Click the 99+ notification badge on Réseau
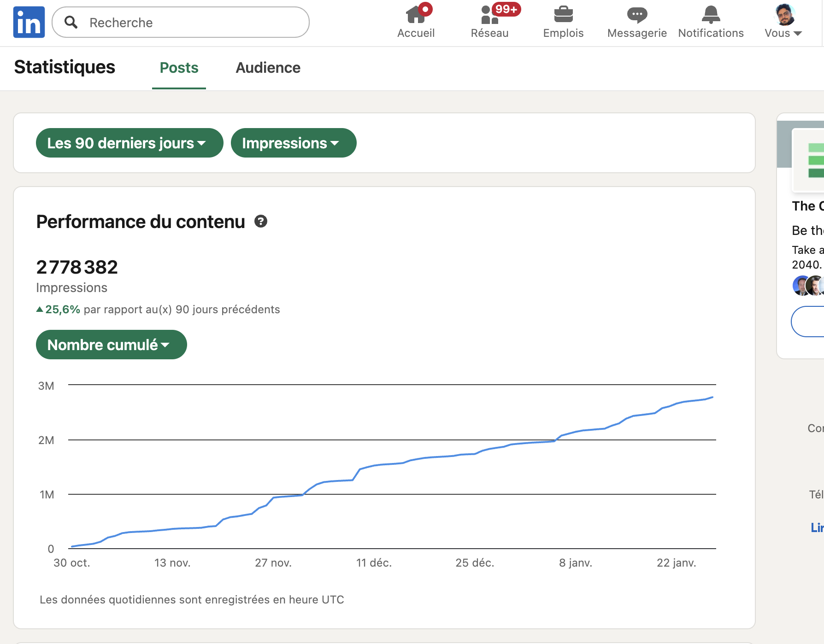This screenshot has height=644, width=824. [x=506, y=8]
